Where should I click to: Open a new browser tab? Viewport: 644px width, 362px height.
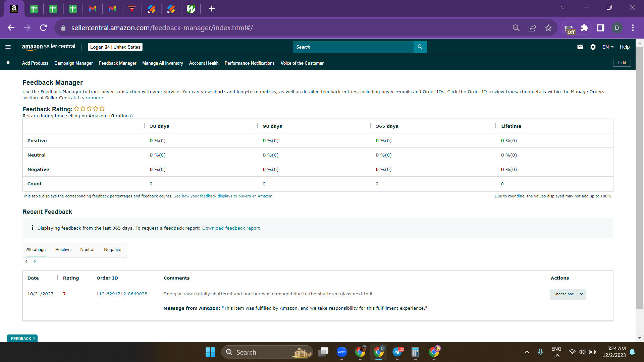212,9
